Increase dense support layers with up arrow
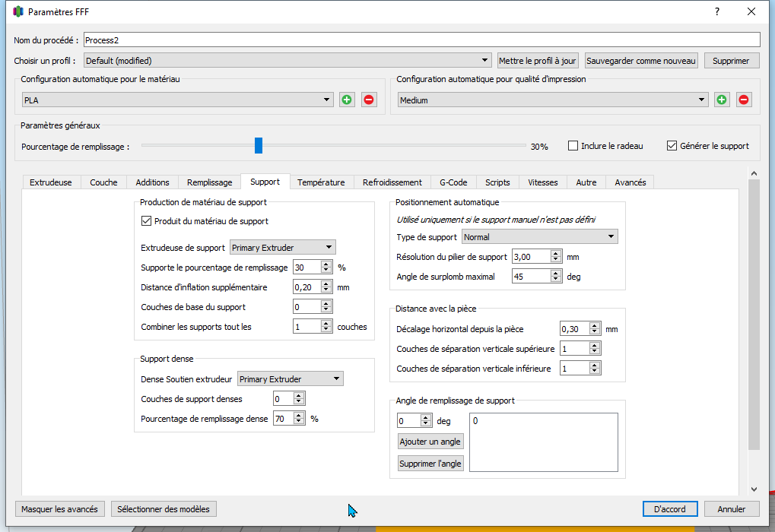The image size is (775, 532). point(299,395)
